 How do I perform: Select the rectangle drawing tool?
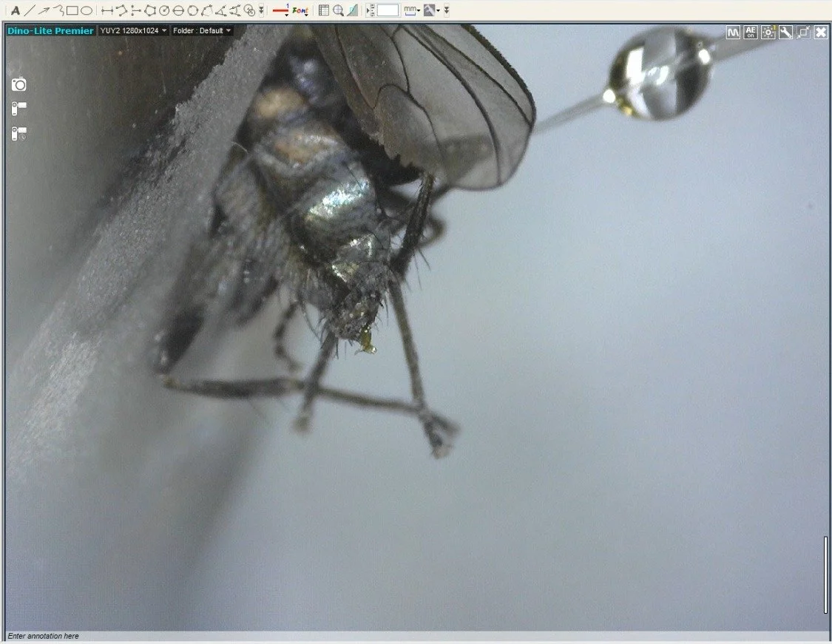click(72, 10)
